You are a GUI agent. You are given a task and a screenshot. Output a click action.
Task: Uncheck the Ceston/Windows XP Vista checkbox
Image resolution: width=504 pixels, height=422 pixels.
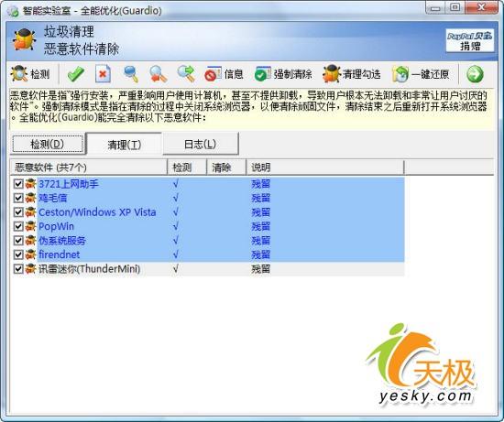coord(18,212)
